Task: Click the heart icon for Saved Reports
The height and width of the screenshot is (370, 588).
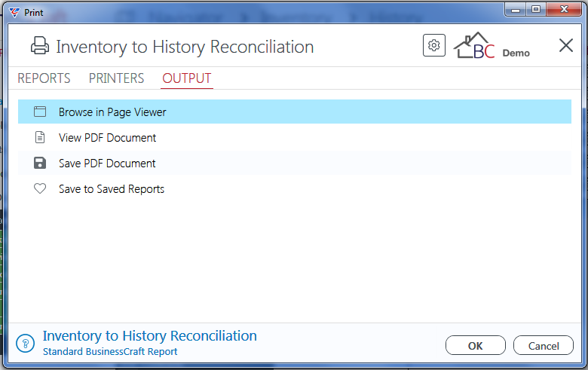Action: pos(40,188)
